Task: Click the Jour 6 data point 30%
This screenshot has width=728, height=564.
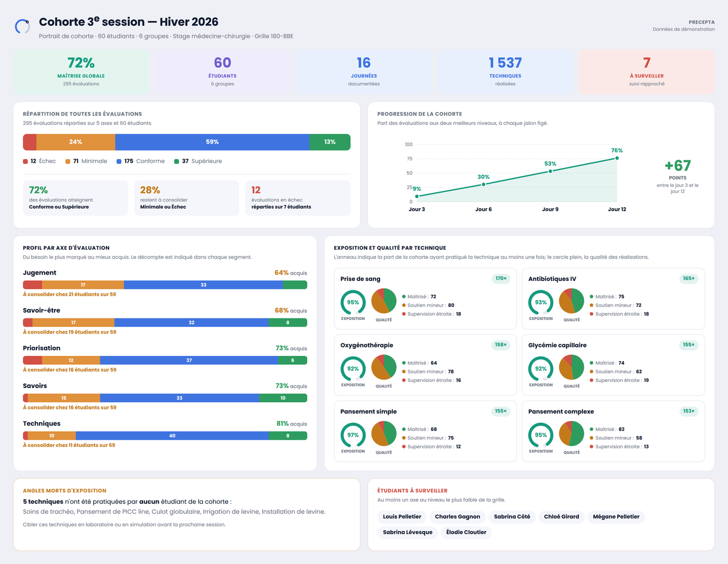Action: coord(484,184)
